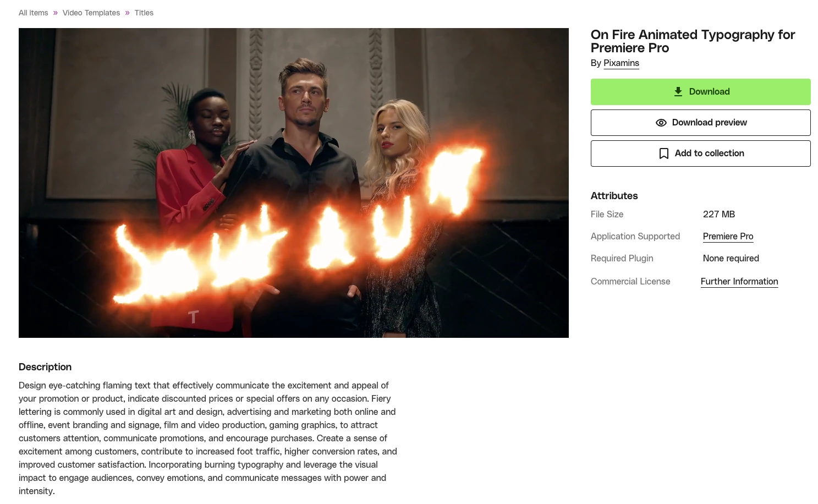The width and height of the screenshot is (818, 504).
Task: Open the Premiere Pro application link
Action: point(728,237)
